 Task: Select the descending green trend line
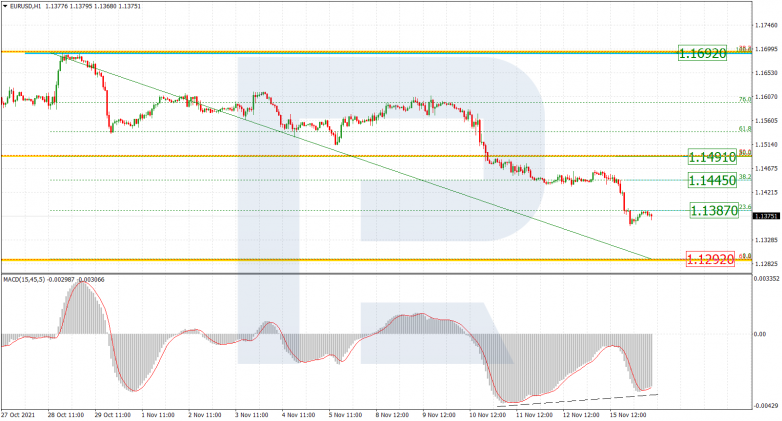353,157
